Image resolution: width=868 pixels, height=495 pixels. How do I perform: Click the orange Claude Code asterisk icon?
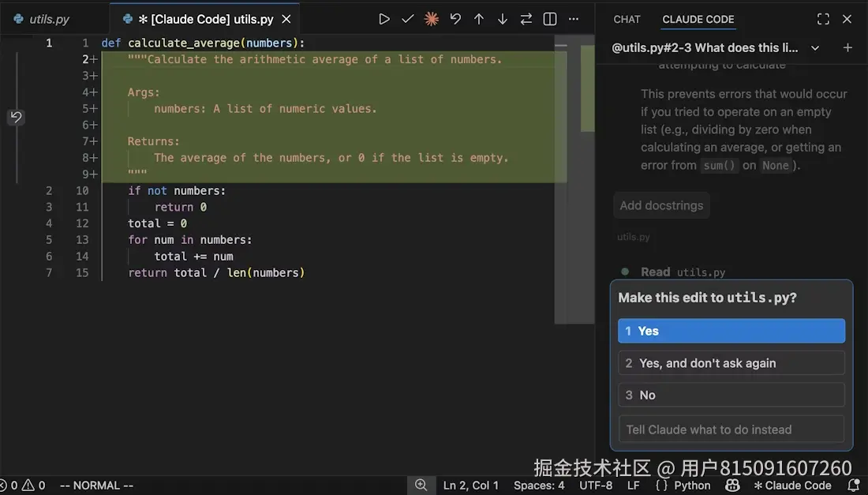pos(432,17)
